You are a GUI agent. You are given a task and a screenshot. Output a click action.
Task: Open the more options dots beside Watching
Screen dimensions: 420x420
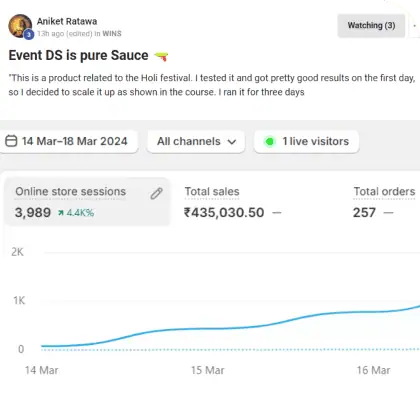(415, 26)
